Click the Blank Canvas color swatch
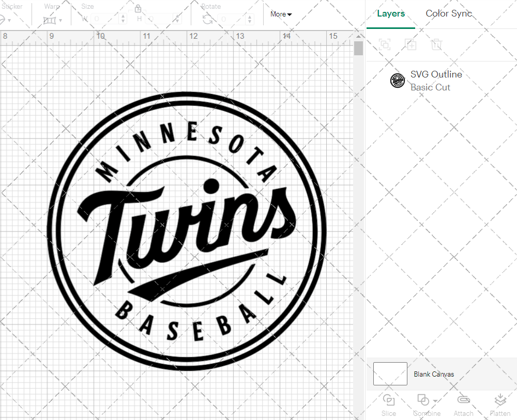Viewport: 517px width, 420px height. pyautogui.click(x=390, y=374)
